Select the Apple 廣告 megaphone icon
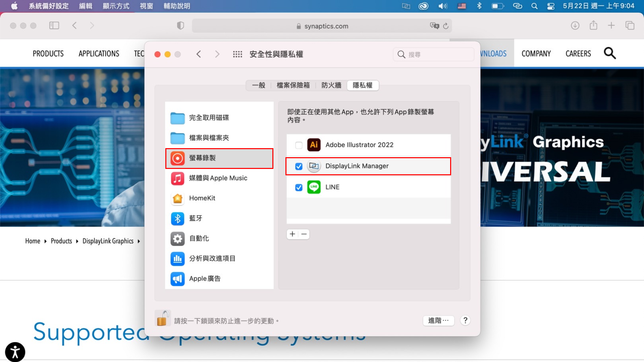The width and height of the screenshot is (644, 362). (x=177, y=279)
